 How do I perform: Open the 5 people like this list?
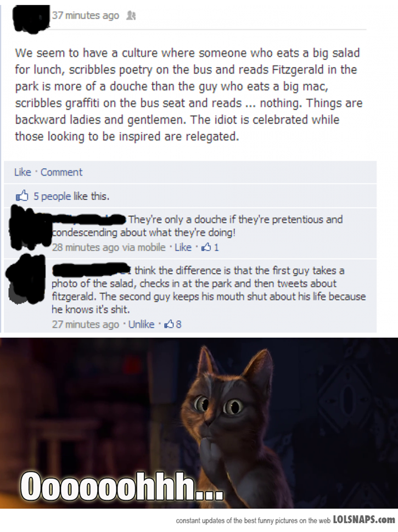(x=71, y=196)
